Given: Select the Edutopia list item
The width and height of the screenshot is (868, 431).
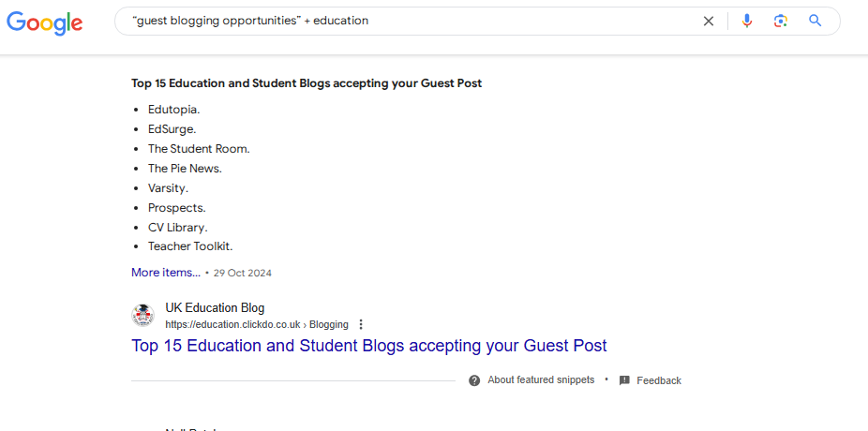Looking at the screenshot, I should pyautogui.click(x=173, y=110).
